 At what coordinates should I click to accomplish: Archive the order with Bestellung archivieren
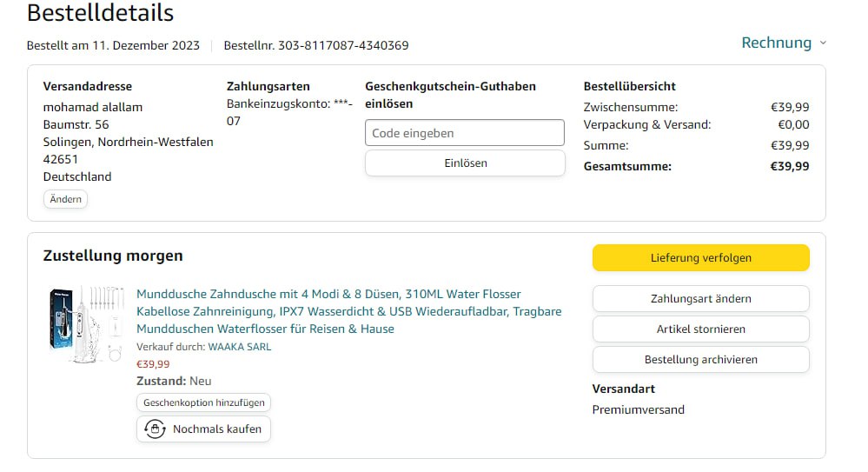point(700,360)
